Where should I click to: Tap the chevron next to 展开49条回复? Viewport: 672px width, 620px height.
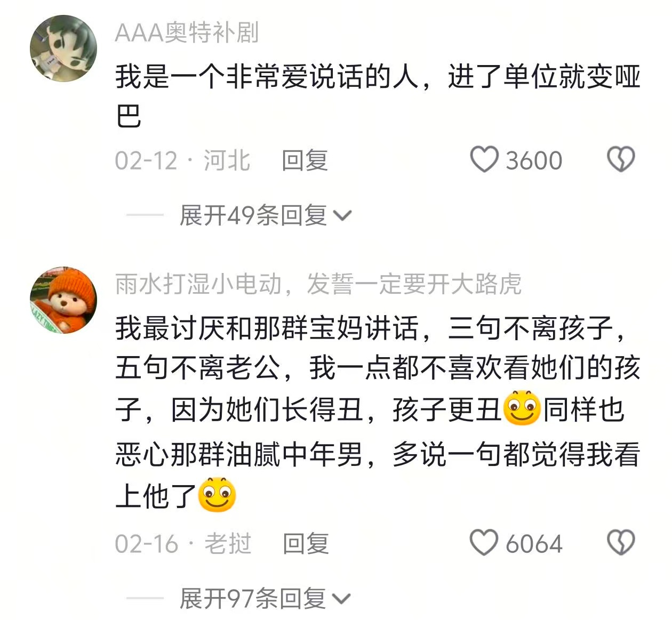[342, 216]
